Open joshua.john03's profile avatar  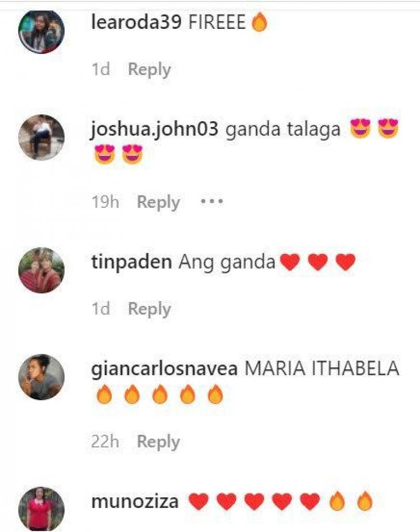41,137
